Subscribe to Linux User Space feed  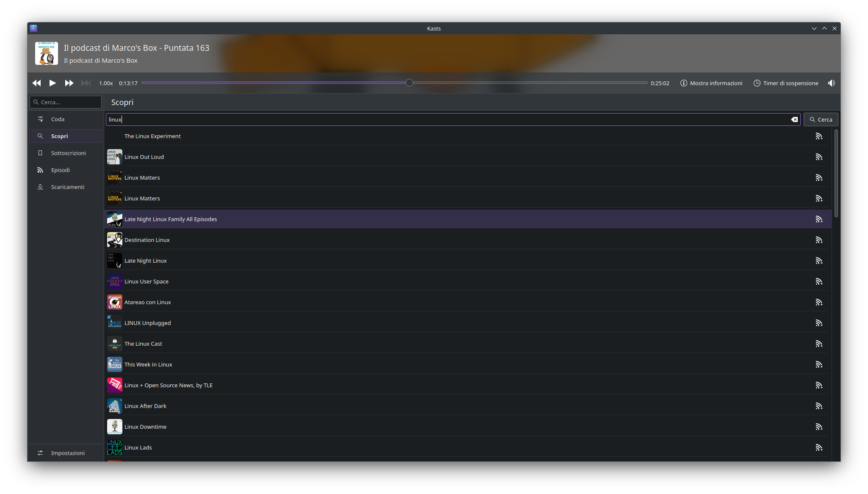tap(819, 281)
